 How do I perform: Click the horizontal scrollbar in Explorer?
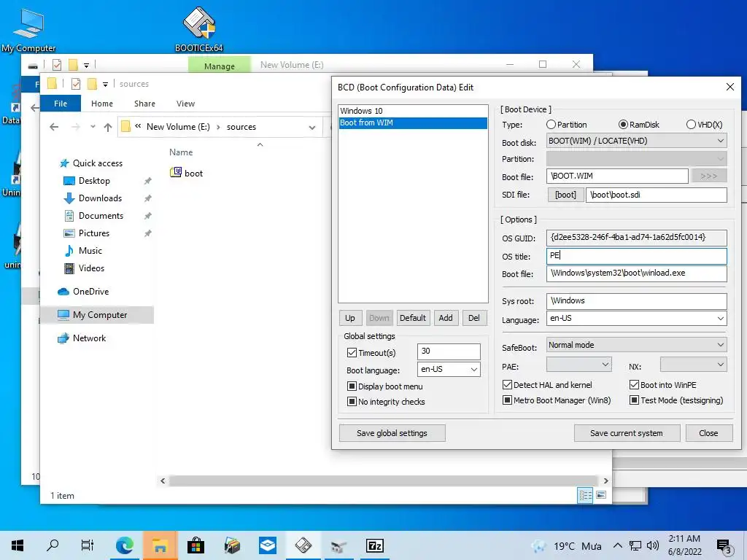pyautogui.click(x=384, y=481)
